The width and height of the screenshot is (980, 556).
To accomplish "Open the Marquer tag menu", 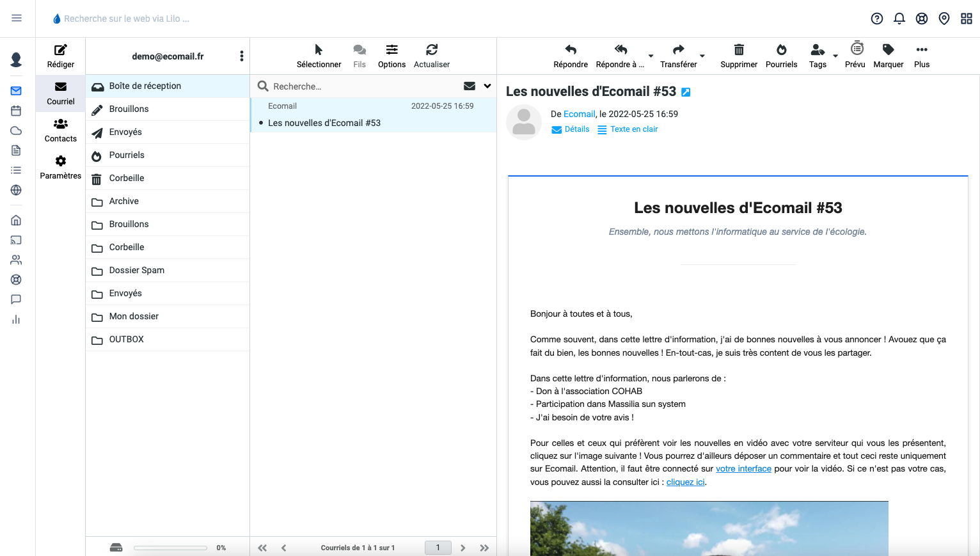I will (889, 56).
